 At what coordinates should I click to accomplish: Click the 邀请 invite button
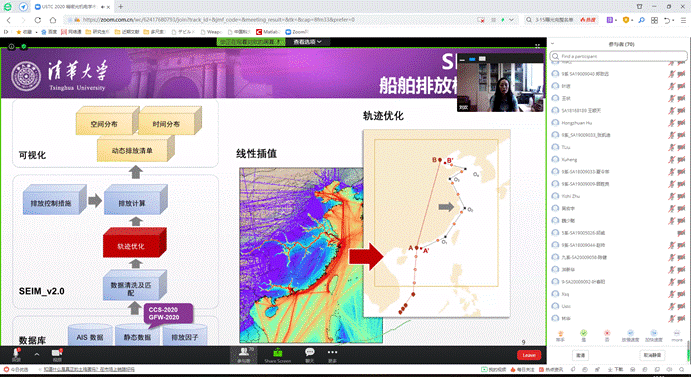[x=581, y=355]
